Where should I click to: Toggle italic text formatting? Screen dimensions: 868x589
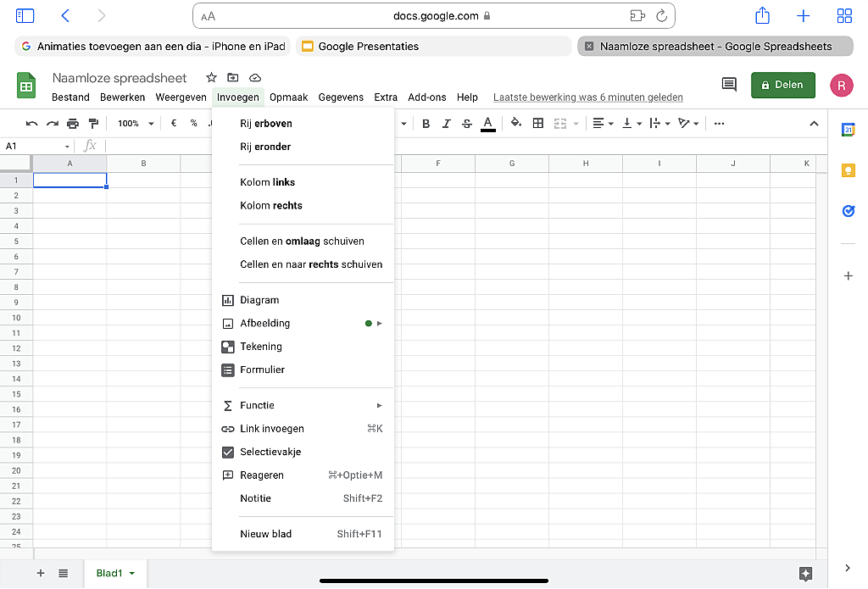(x=446, y=124)
